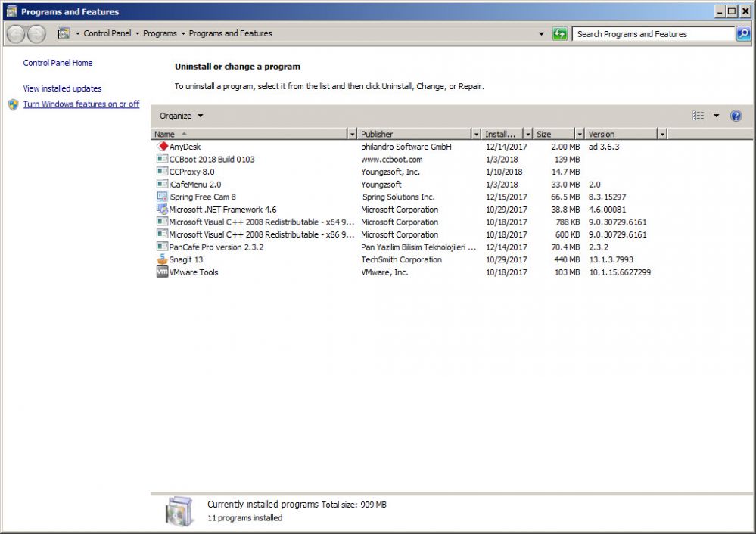Click the Control Panel icon in address bar
Screen dimensions: 756x534
pyautogui.click(x=64, y=33)
